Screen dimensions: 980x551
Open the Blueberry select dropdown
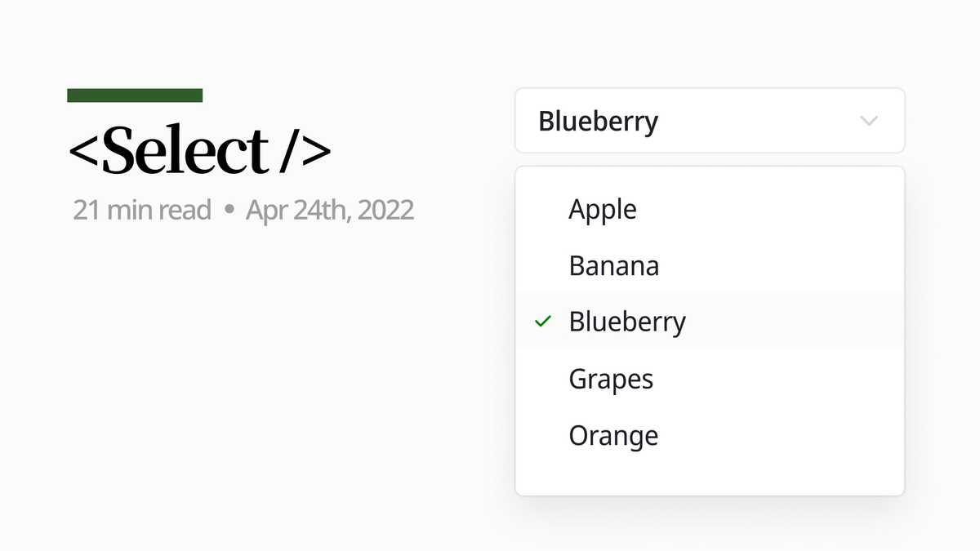click(x=709, y=121)
